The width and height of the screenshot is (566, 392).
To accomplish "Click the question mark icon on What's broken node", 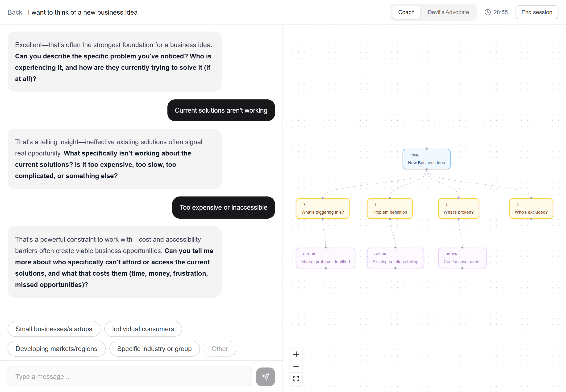I will click(x=446, y=204).
